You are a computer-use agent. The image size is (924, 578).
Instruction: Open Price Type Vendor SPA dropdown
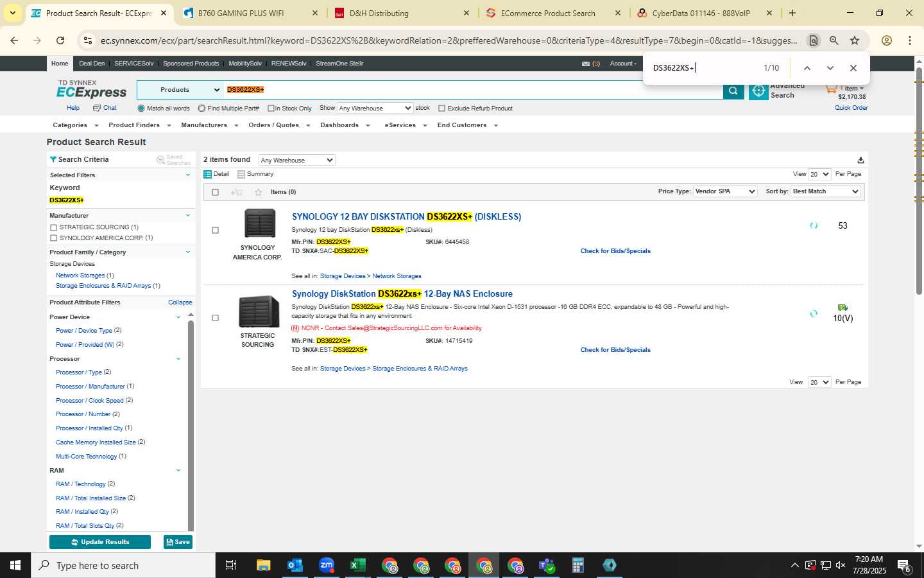(725, 191)
